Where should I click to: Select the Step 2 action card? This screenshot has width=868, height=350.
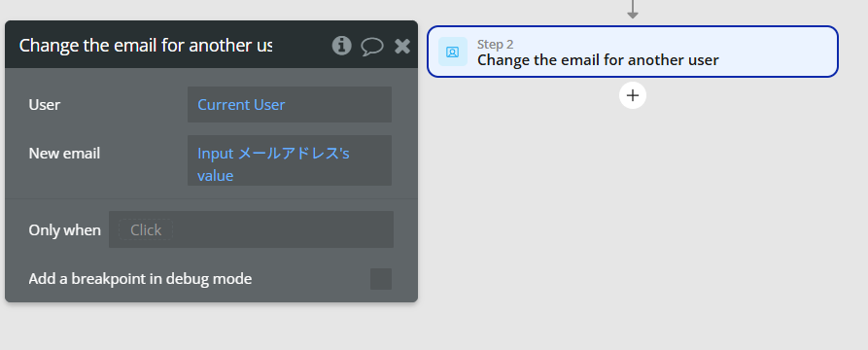pos(633,52)
